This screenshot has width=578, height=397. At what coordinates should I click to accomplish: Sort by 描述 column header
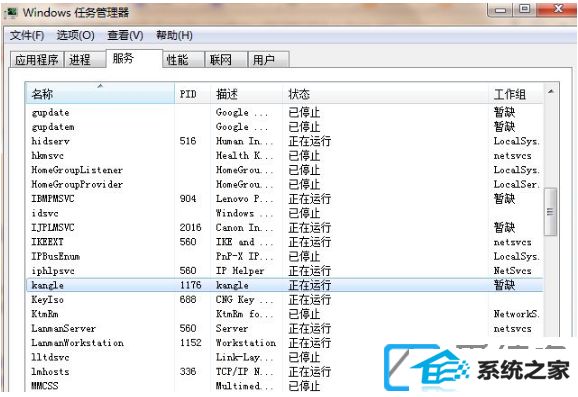click(x=247, y=94)
